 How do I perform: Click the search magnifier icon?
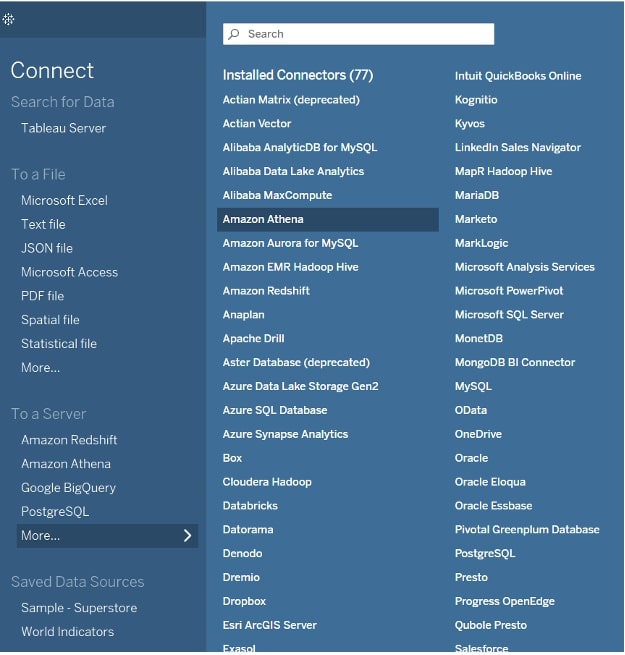point(234,34)
